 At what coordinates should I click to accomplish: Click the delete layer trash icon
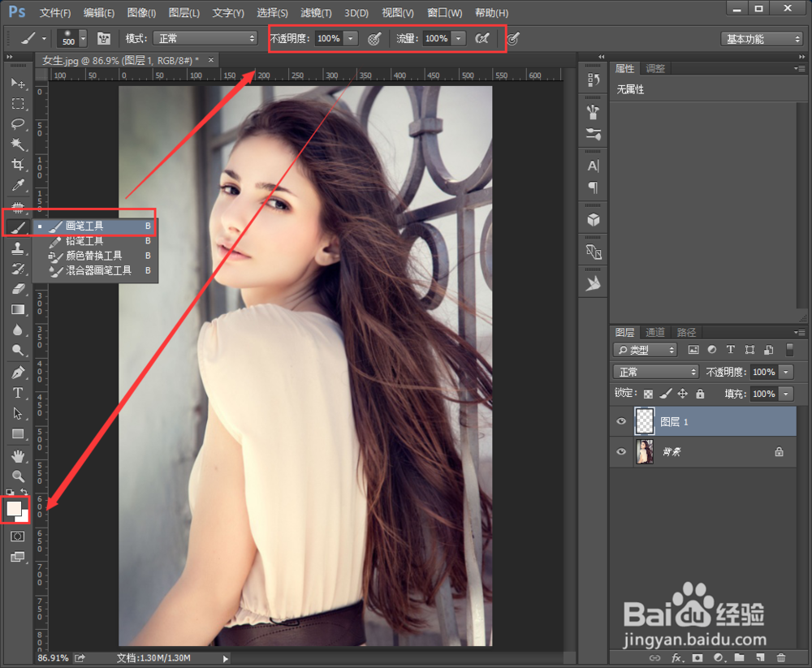(781, 657)
